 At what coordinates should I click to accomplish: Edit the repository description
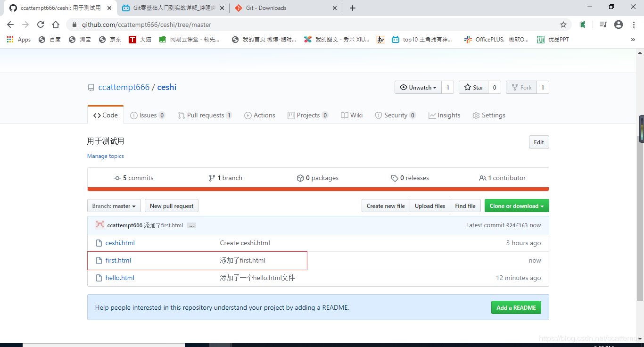pyautogui.click(x=539, y=142)
